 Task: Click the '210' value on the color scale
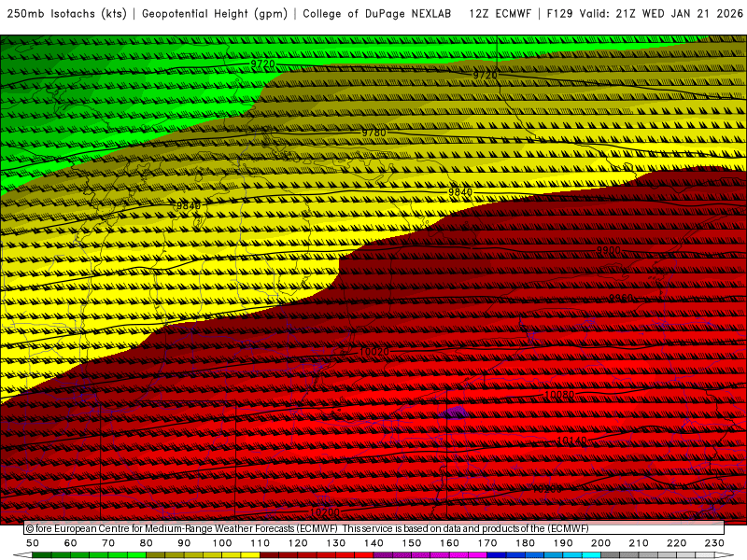[639, 543]
